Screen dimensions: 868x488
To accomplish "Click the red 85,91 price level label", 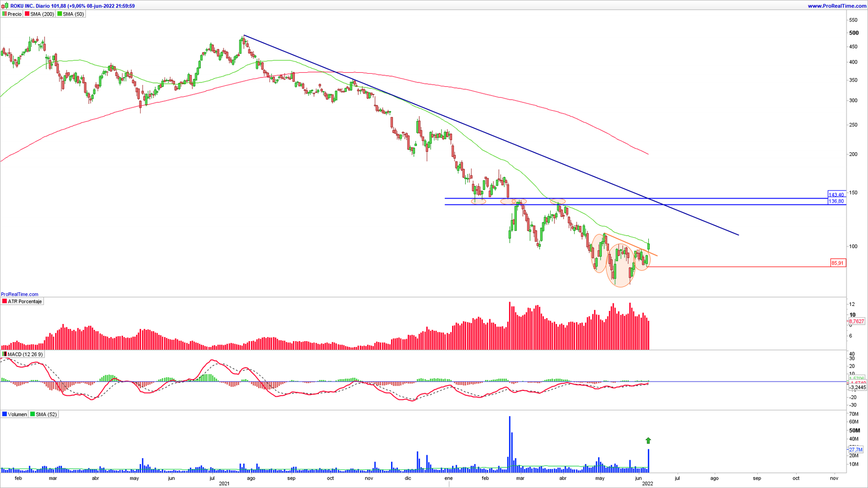I will coord(838,263).
